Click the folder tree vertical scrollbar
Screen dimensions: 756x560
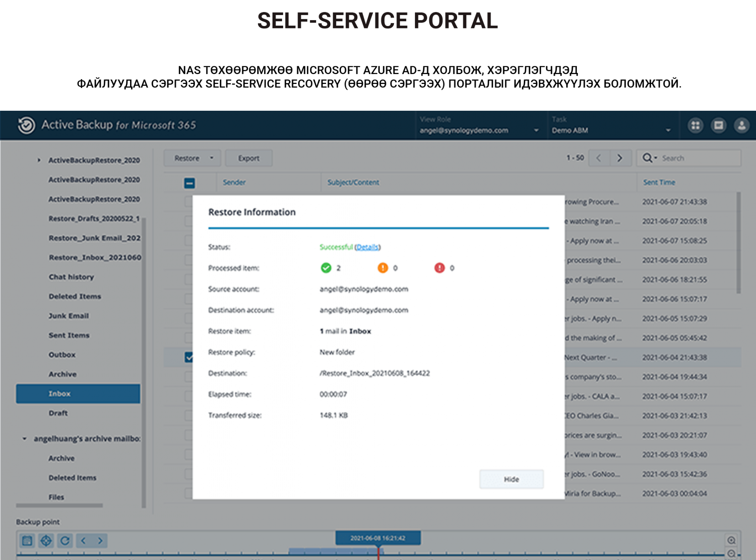point(144,363)
